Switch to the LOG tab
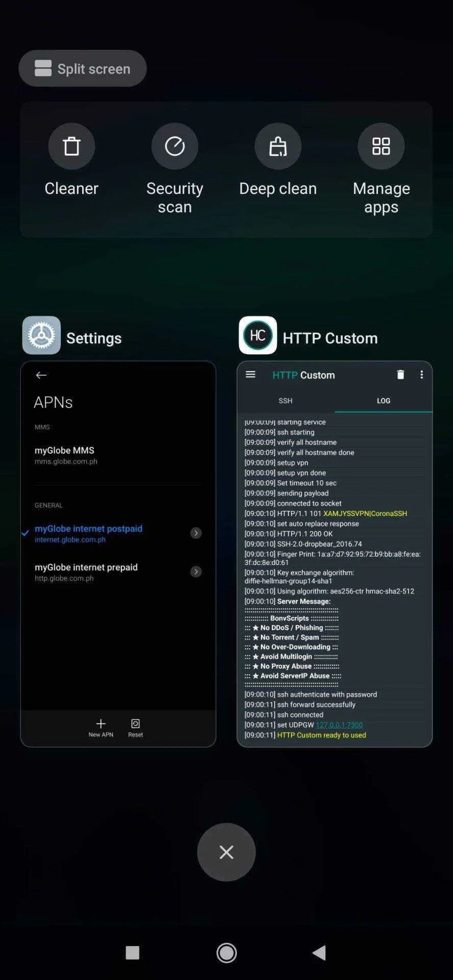The height and width of the screenshot is (980, 453). [x=384, y=401]
